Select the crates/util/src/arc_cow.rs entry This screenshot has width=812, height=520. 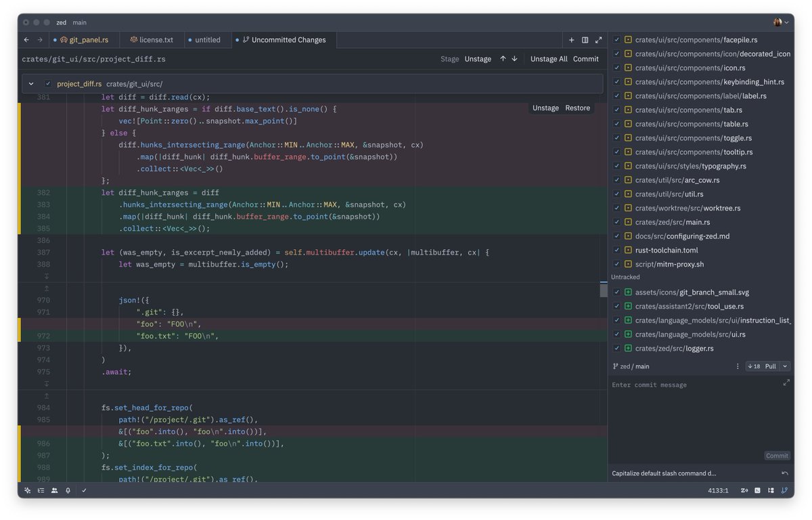point(701,180)
